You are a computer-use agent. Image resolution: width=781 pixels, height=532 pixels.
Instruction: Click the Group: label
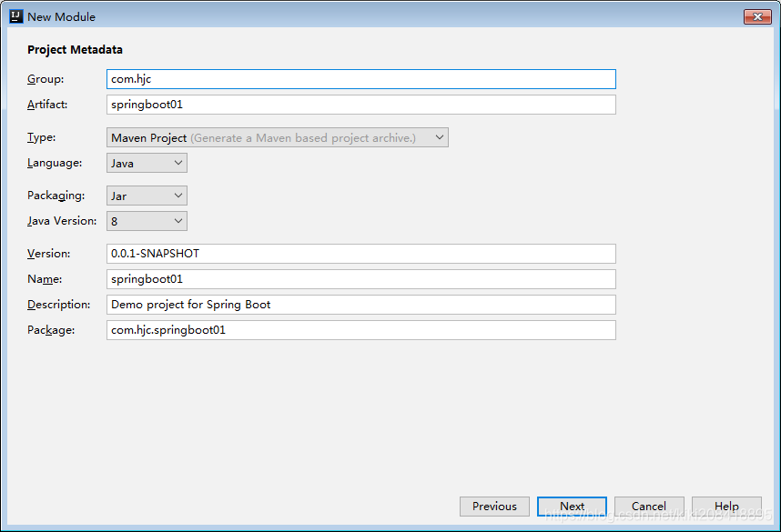pos(46,79)
